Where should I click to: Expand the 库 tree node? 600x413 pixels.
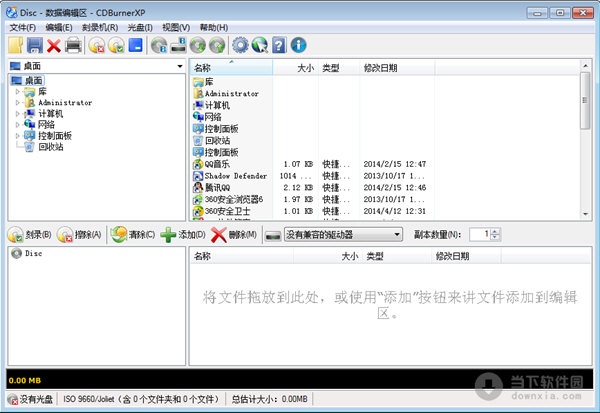coord(17,92)
